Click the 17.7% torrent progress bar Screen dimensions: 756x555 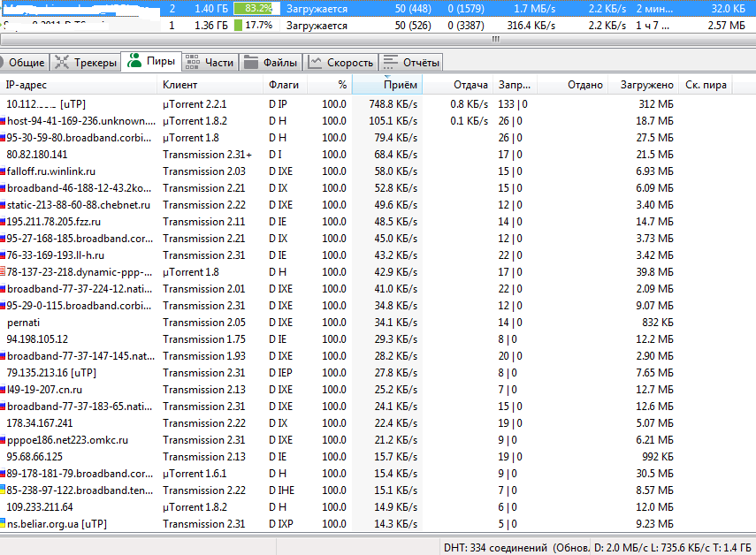point(256,26)
